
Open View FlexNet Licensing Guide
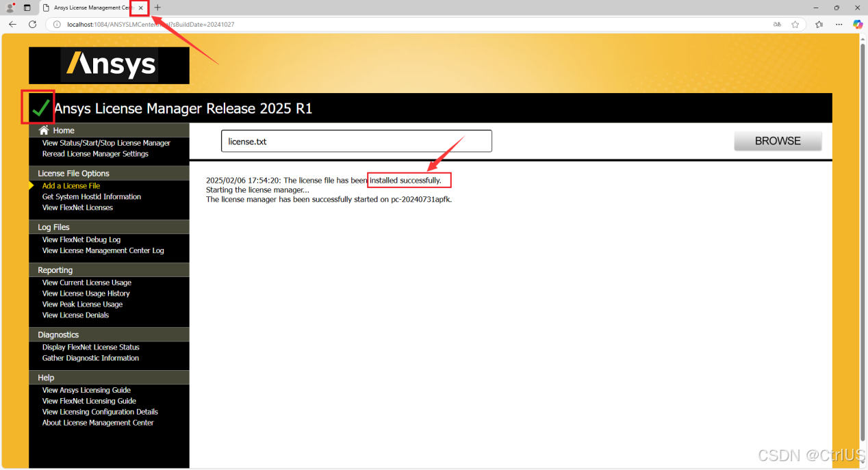coord(89,402)
